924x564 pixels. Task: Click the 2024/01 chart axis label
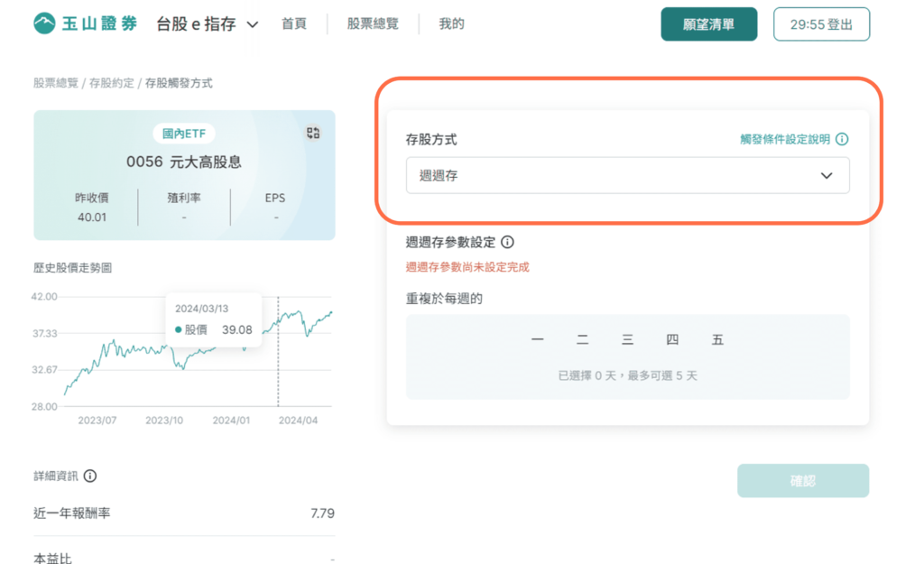[231, 421]
